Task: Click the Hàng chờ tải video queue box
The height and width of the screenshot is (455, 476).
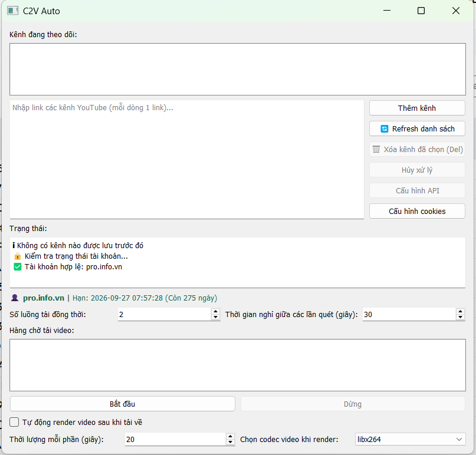Action: point(237,365)
